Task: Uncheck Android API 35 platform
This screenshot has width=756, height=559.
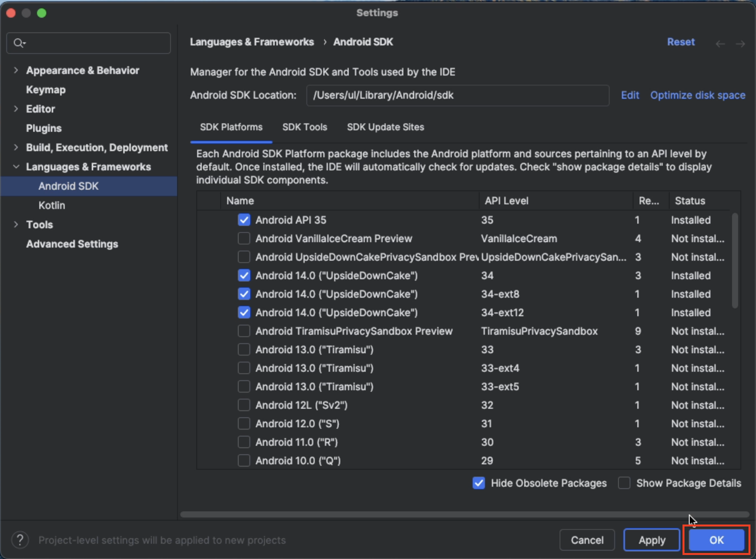Action: coord(244,220)
